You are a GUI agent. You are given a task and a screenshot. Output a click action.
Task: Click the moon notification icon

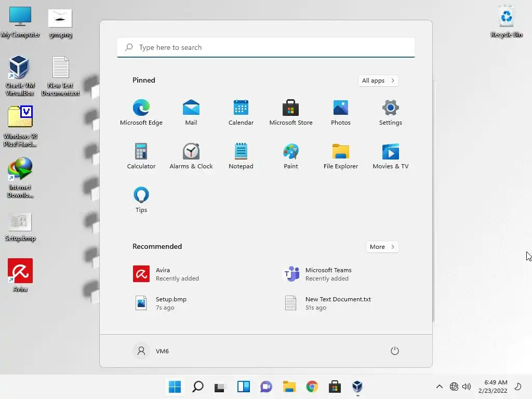[x=518, y=387]
